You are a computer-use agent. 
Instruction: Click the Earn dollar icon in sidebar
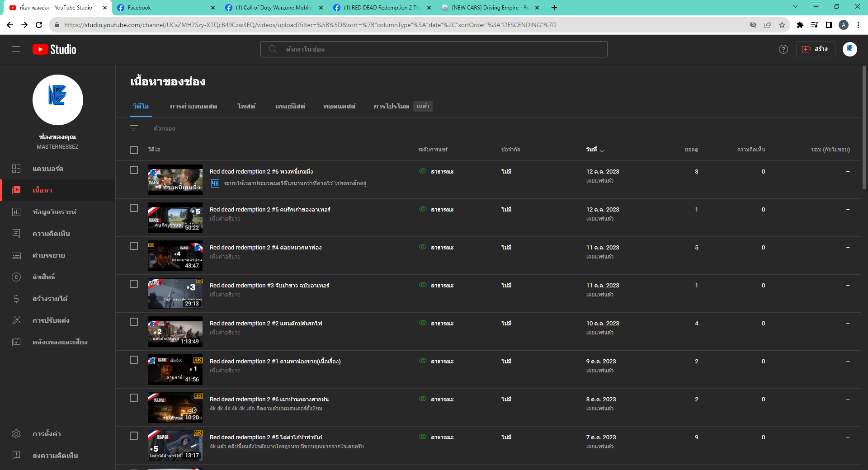(x=16, y=299)
